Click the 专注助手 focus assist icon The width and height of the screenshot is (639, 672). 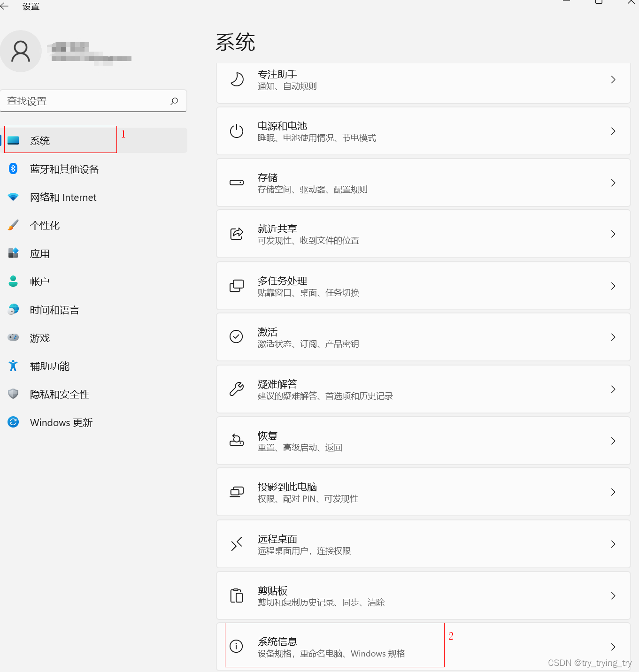(236, 79)
